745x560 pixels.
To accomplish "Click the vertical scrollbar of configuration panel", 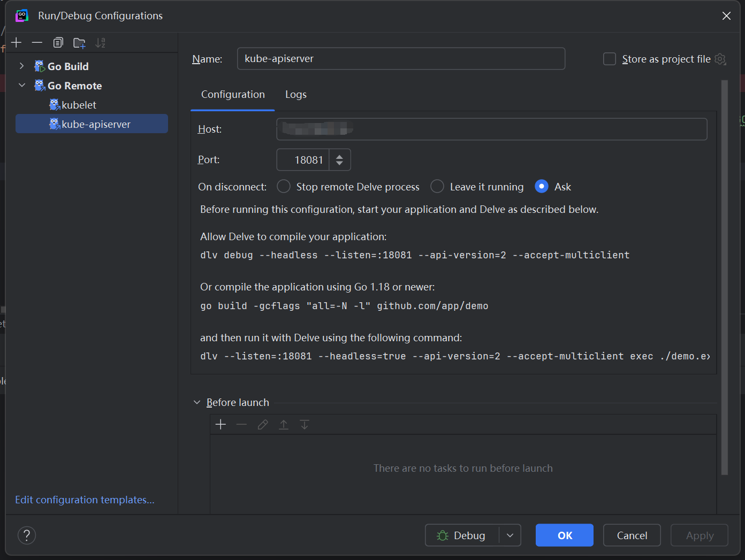I will (725, 278).
